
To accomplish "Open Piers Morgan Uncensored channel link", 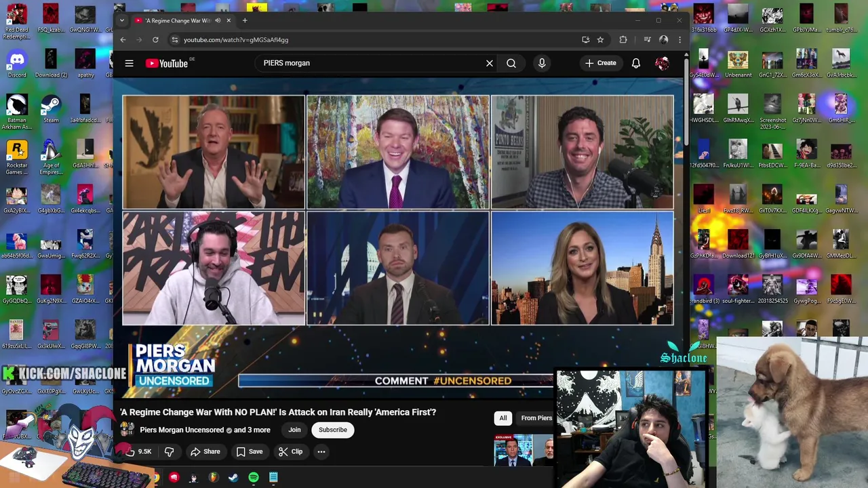I will coord(182,430).
